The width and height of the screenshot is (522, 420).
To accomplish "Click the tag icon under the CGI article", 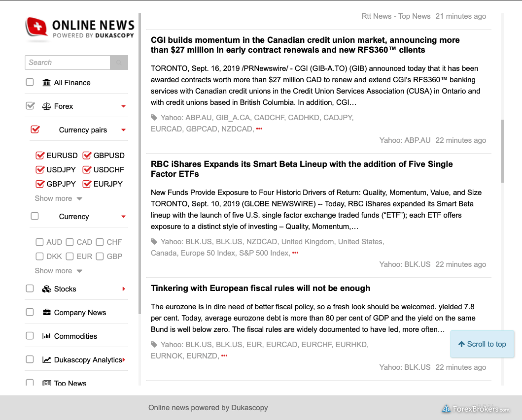I will pos(154,117).
